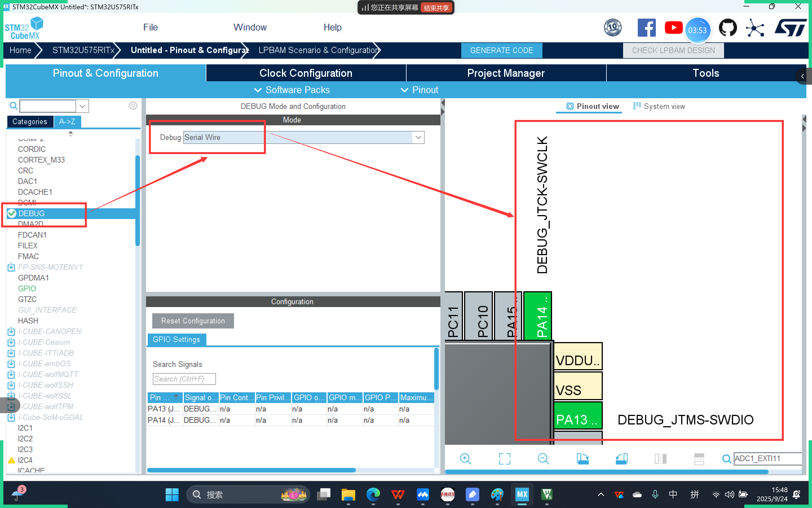
Task: Click the Windows Start button
Action: 172,494
